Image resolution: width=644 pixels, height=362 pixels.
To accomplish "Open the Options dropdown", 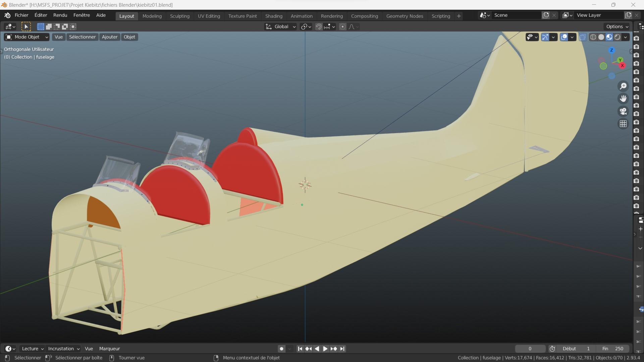I will point(617,26).
